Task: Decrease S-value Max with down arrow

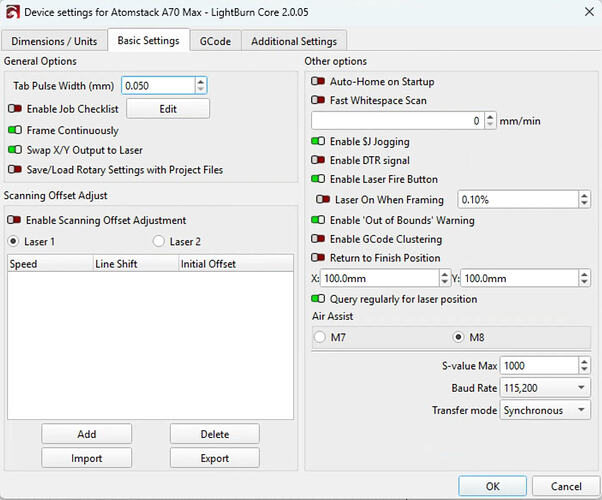Action: (584, 370)
